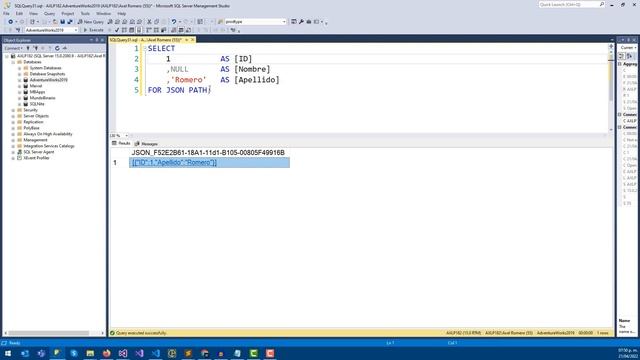Expand the Database Snapshots node
Viewport: 640px width, 360px height.
pyautogui.click(x=19, y=74)
